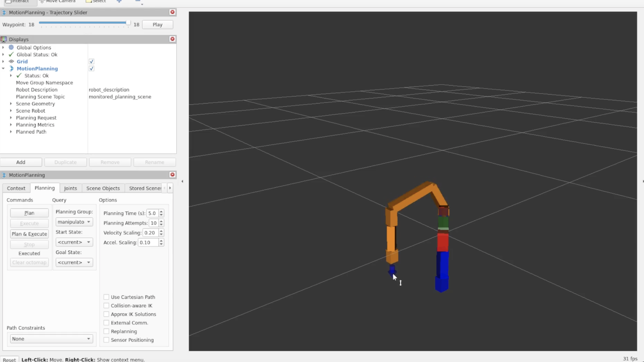Close the Trajectory Slider panel
Image resolution: width=644 pixels, height=362 pixels.
[x=172, y=12]
